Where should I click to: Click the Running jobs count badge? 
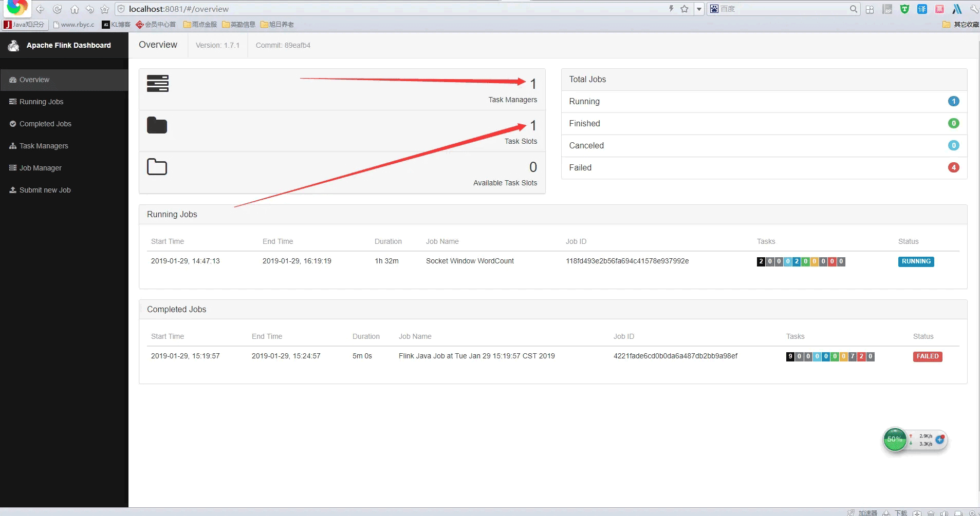(953, 101)
